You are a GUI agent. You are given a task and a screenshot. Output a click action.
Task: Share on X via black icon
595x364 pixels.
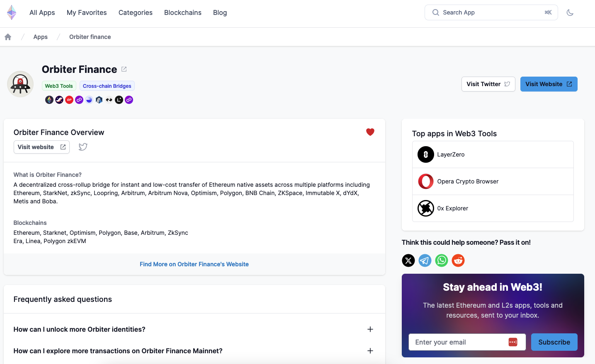408,260
